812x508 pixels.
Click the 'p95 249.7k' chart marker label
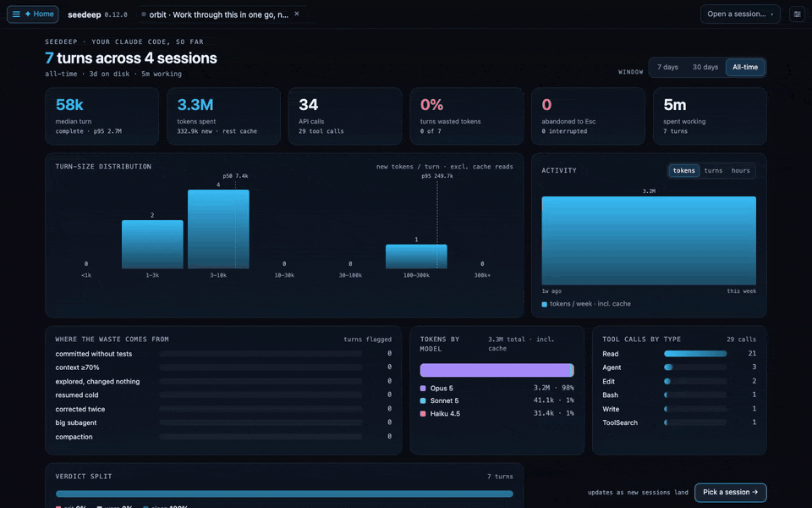pos(437,176)
